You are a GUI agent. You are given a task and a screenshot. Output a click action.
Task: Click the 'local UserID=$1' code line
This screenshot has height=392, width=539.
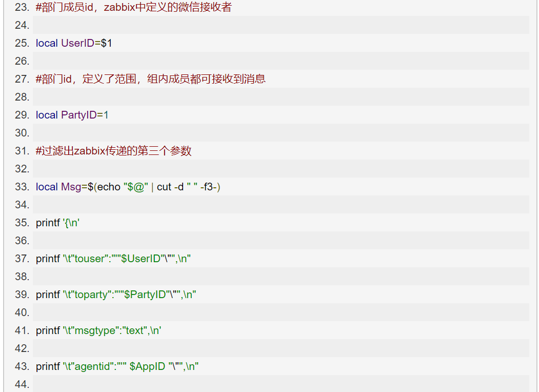point(74,43)
